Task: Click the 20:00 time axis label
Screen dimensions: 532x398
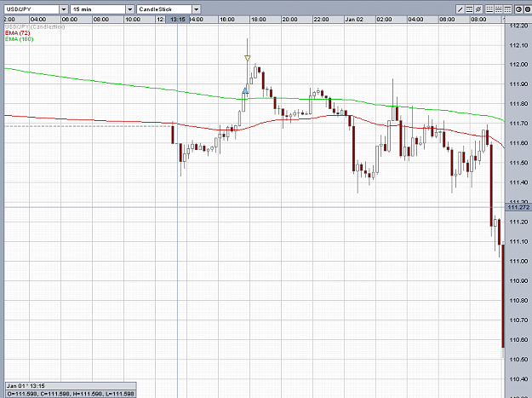Action: point(289,20)
